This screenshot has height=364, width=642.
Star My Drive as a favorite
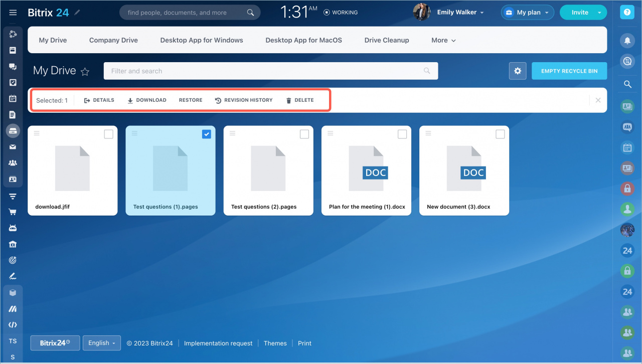[x=85, y=72]
